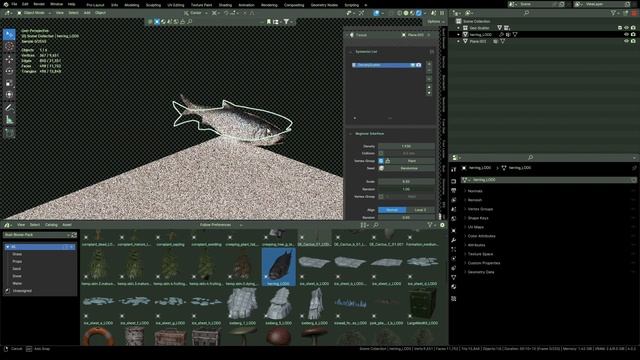This screenshot has height=360, width=640.
Task: Enable the lower Vertex Group checkbox
Action: (381, 197)
